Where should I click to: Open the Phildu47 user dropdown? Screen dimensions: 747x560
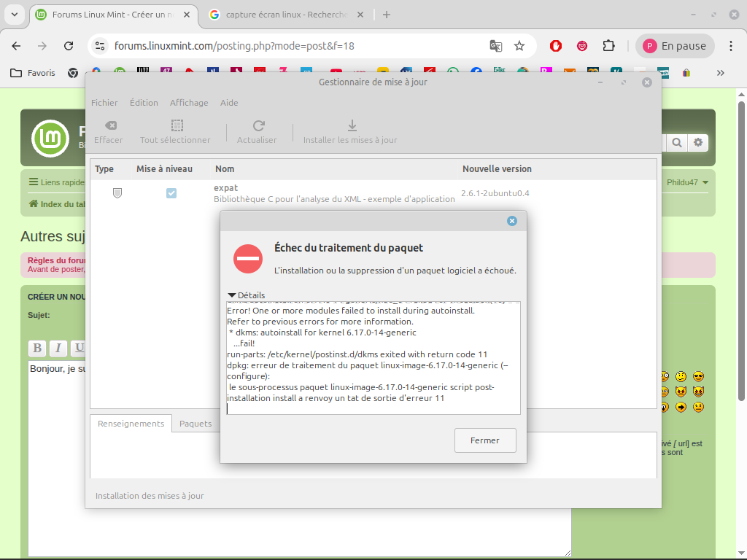coord(687,182)
